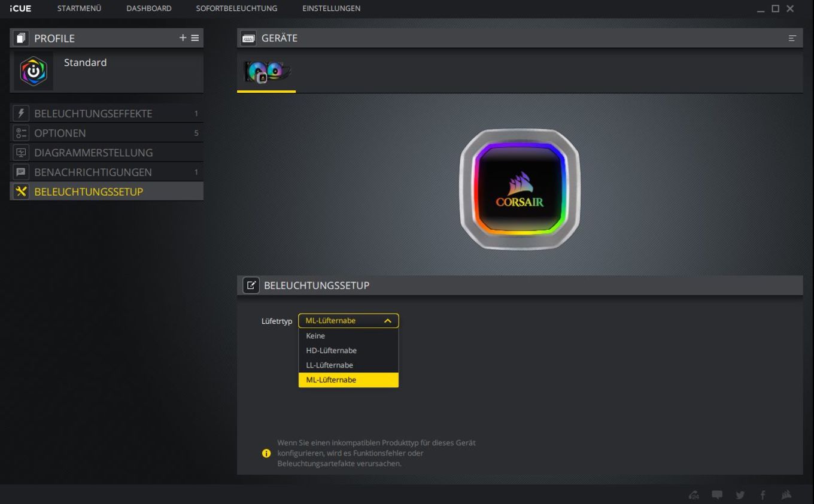This screenshot has width=814, height=504.
Task: Open the STARTMENÜ menu
Action: point(79,8)
